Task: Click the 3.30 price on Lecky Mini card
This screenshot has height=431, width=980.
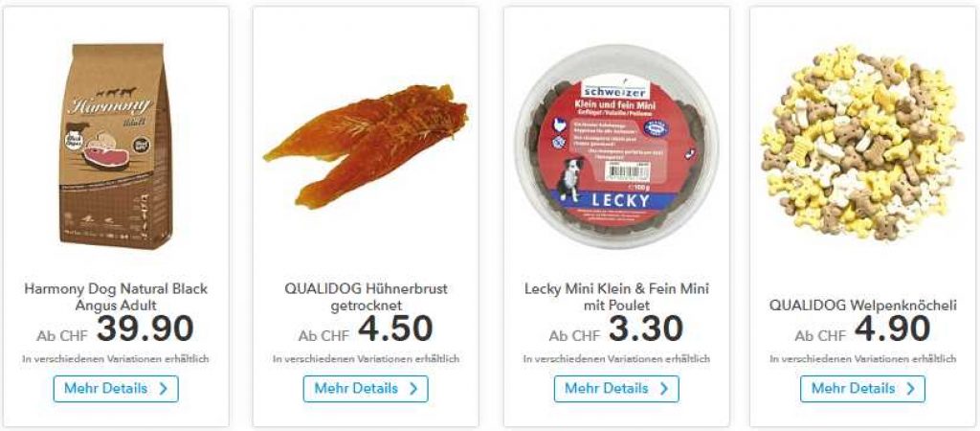Action: coord(646,329)
